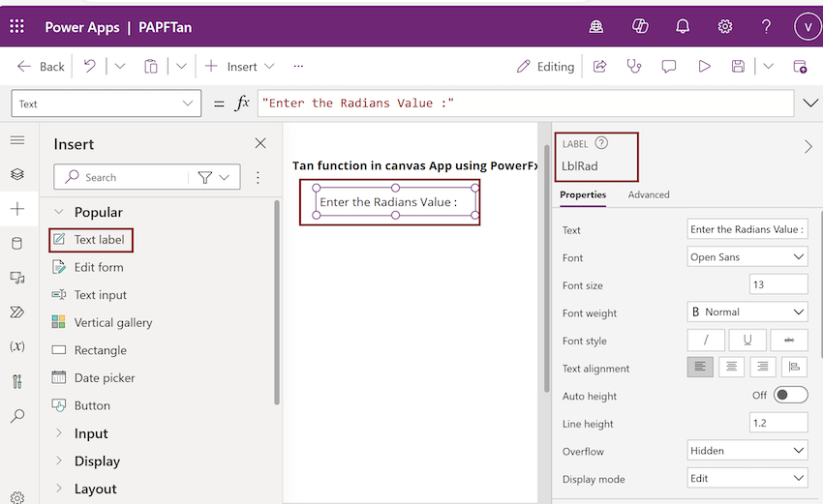This screenshot has height=504, width=823.
Task: Open Variables (x) icon in rail
Action: tap(17, 346)
